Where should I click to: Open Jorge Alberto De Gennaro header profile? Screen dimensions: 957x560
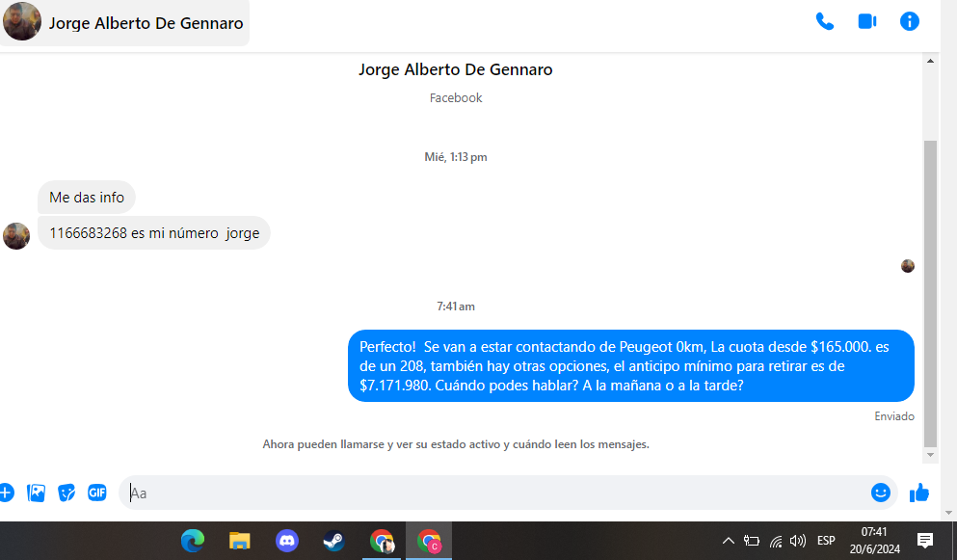pos(125,23)
